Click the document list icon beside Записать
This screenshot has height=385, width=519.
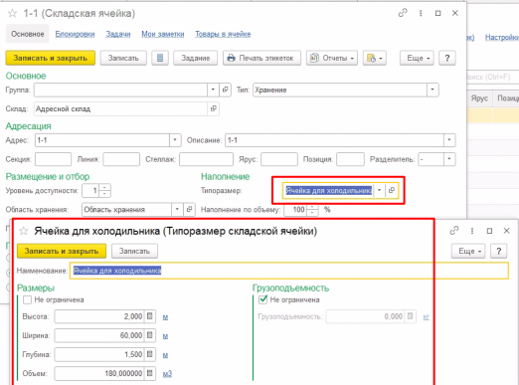pos(160,58)
